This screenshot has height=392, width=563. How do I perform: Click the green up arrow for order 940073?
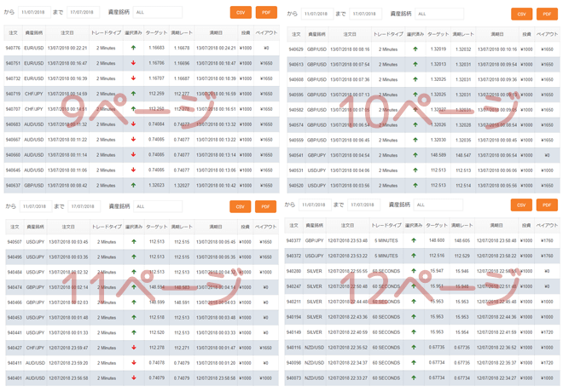tap(414, 378)
